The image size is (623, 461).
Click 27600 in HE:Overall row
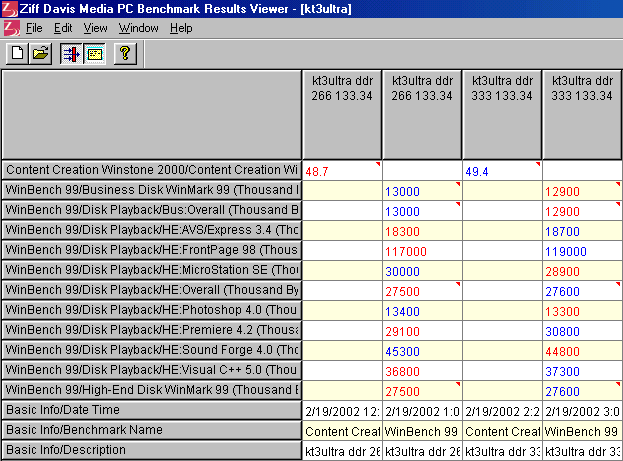[582, 291]
